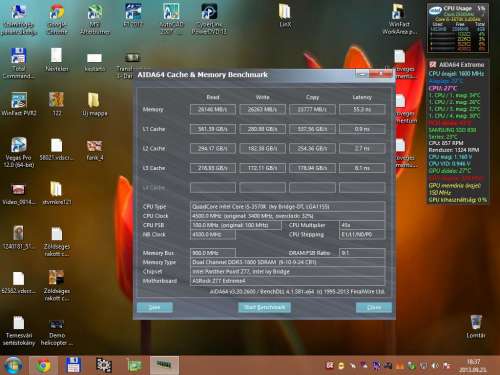The image size is (500, 375).
Task: Click the GPU dióda: 27°C gadget line
Action: pyautogui.click(x=450, y=171)
